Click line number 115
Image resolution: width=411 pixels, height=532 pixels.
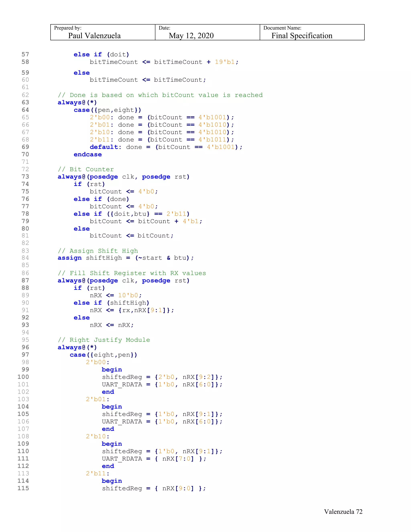pyautogui.click(x=23, y=488)
